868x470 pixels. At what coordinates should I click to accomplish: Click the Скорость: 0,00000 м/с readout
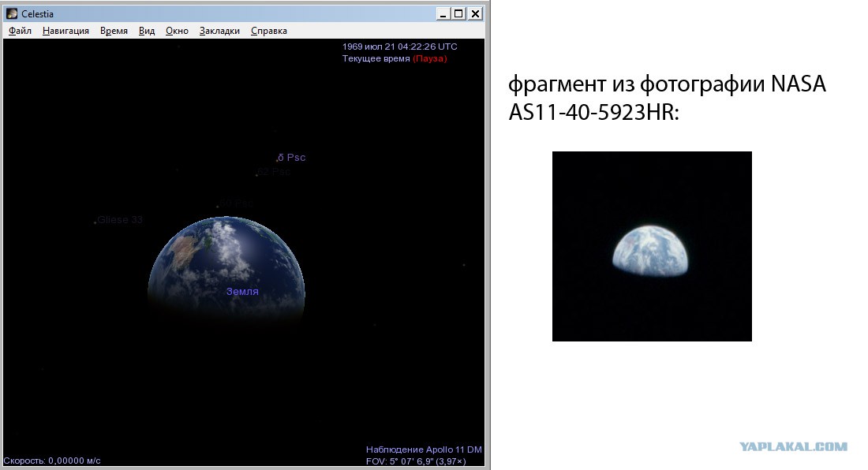pos(52,461)
